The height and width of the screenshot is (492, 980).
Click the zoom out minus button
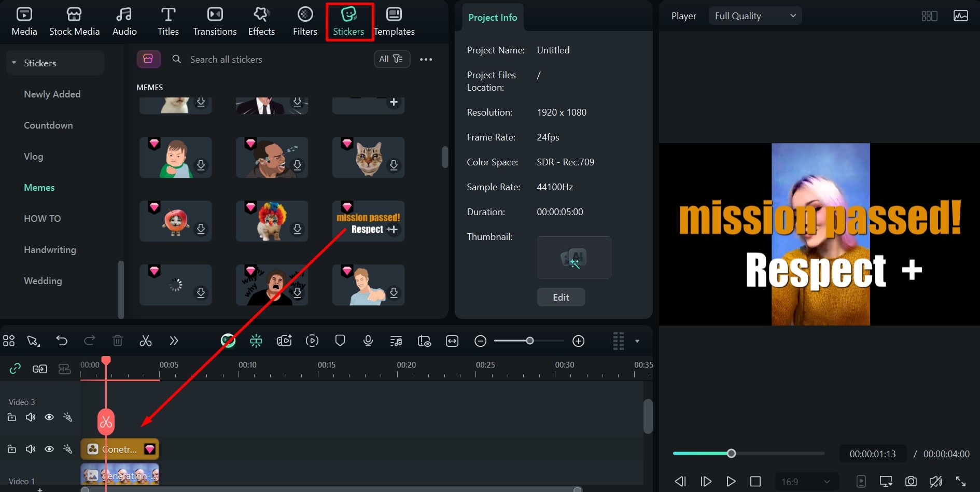[x=481, y=341]
